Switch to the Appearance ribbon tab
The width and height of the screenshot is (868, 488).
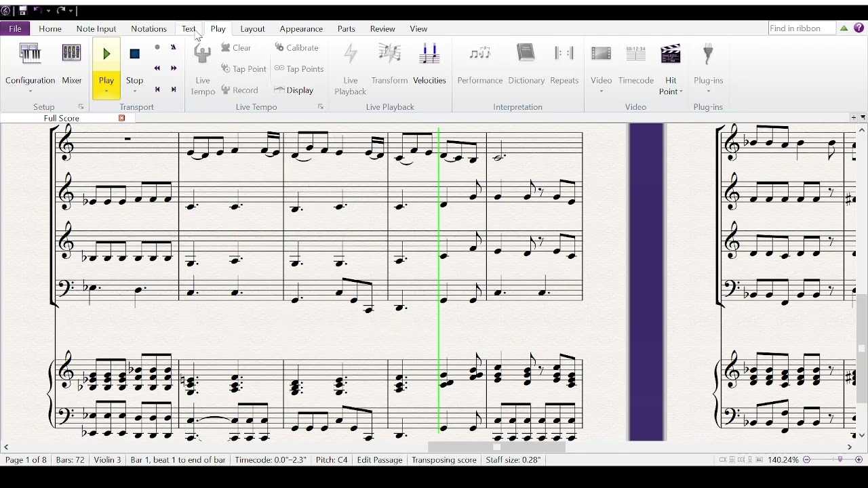[301, 28]
